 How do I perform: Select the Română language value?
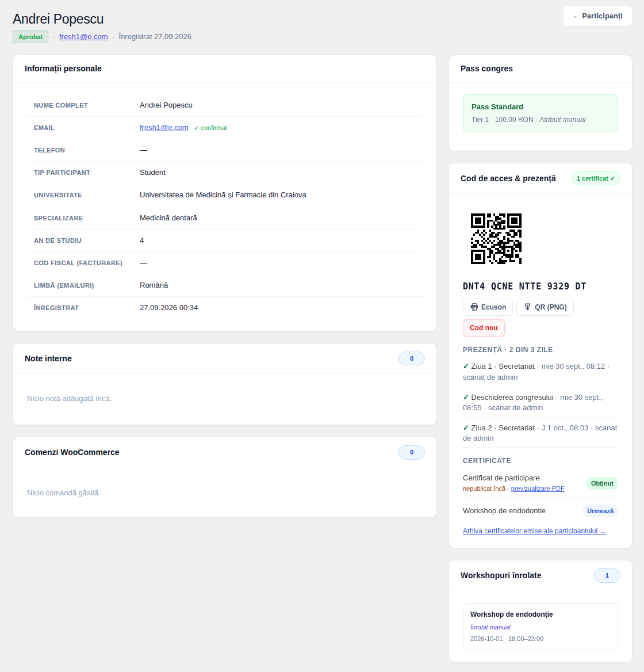coord(154,285)
